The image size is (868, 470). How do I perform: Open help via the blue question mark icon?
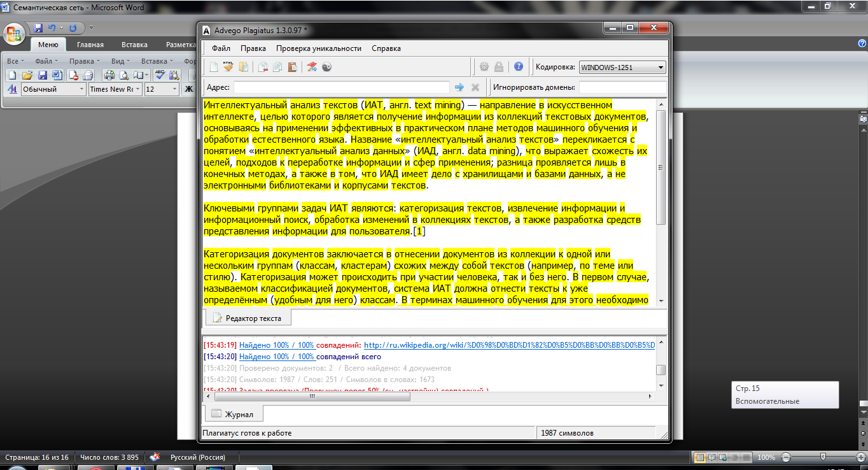[519, 67]
